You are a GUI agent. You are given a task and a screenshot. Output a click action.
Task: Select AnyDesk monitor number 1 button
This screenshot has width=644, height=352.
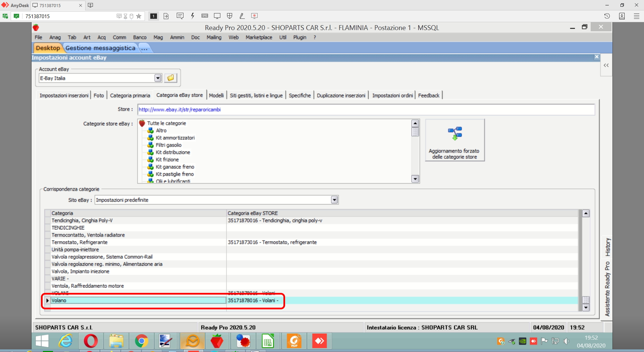coord(153,16)
